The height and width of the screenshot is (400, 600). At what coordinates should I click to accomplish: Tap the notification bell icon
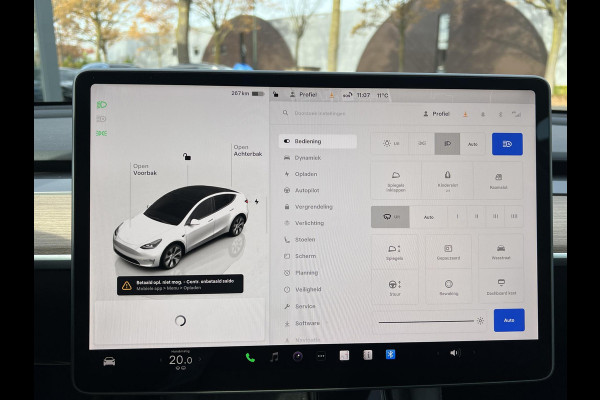coord(483,114)
